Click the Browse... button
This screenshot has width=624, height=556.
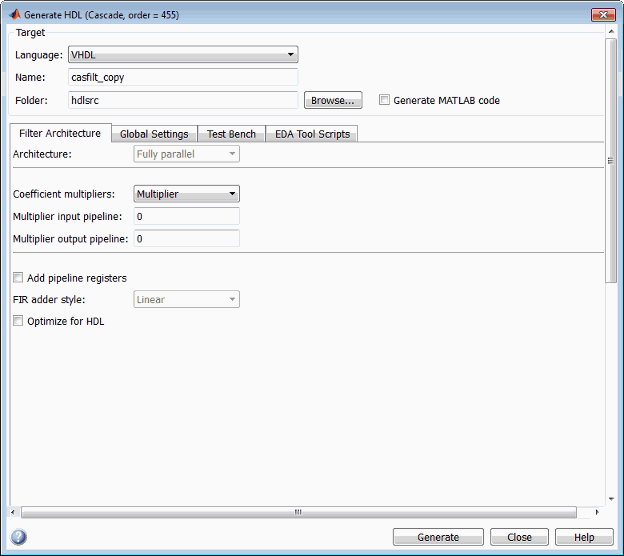pos(333,100)
